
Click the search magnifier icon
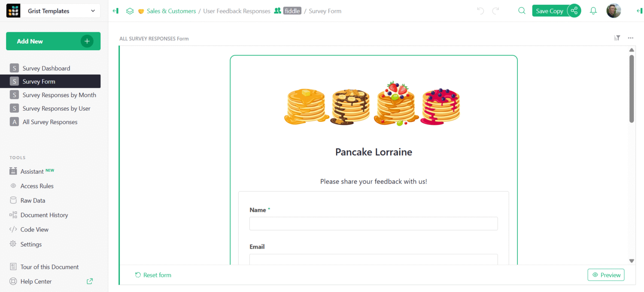tap(522, 11)
